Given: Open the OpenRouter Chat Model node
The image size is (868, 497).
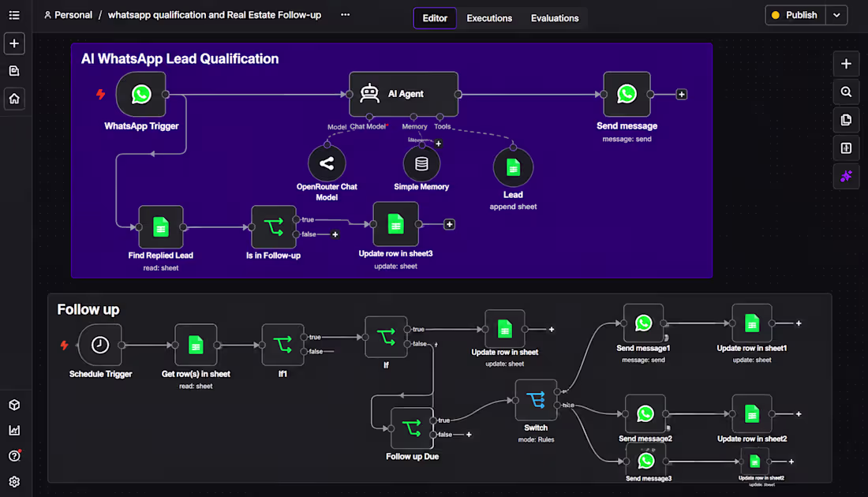Looking at the screenshot, I should pos(327,163).
